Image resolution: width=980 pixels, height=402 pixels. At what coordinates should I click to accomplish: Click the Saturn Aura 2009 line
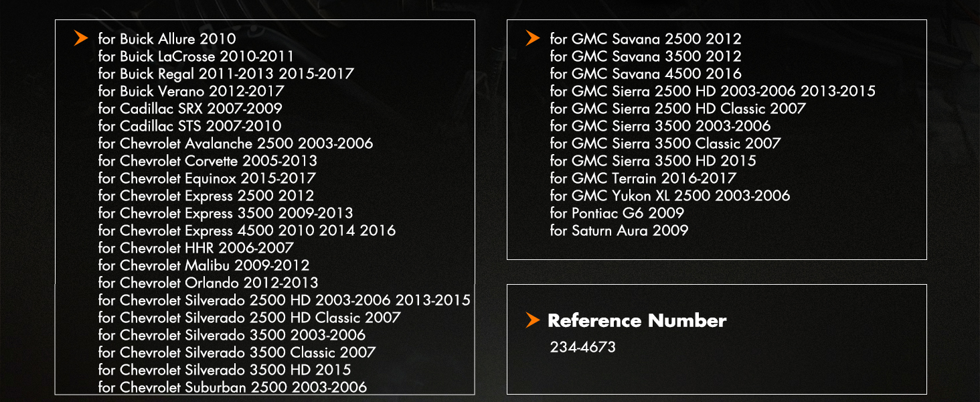click(619, 230)
